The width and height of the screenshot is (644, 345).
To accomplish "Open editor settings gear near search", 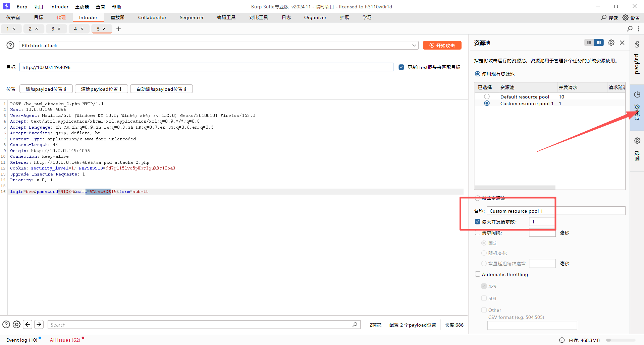I will [17, 324].
